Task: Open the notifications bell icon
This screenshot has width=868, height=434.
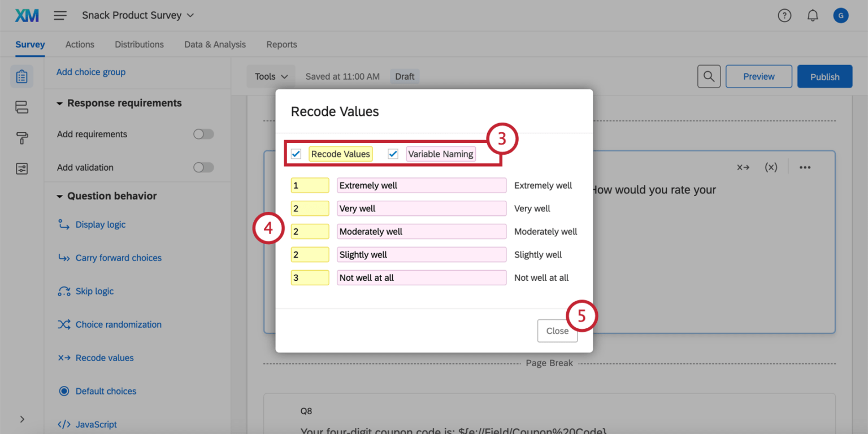Action: pyautogui.click(x=813, y=15)
